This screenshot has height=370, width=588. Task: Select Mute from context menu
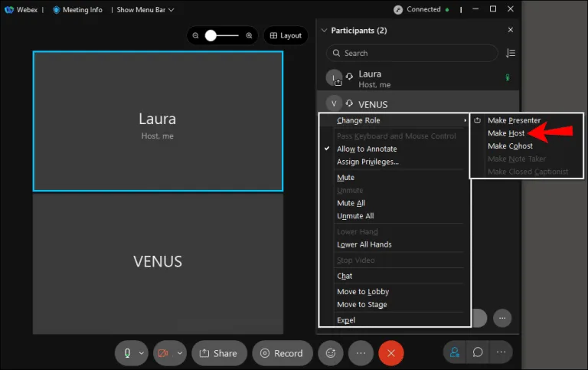click(345, 178)
